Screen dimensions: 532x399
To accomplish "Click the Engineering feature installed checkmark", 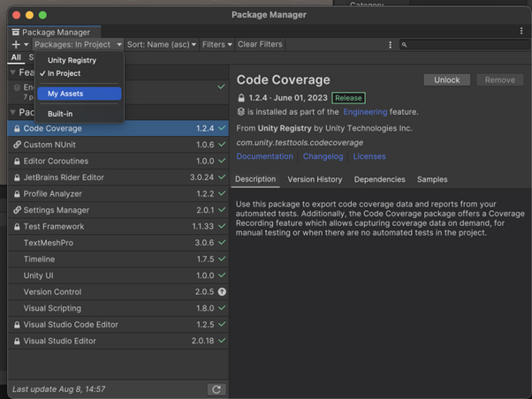I will click(221, 87).
